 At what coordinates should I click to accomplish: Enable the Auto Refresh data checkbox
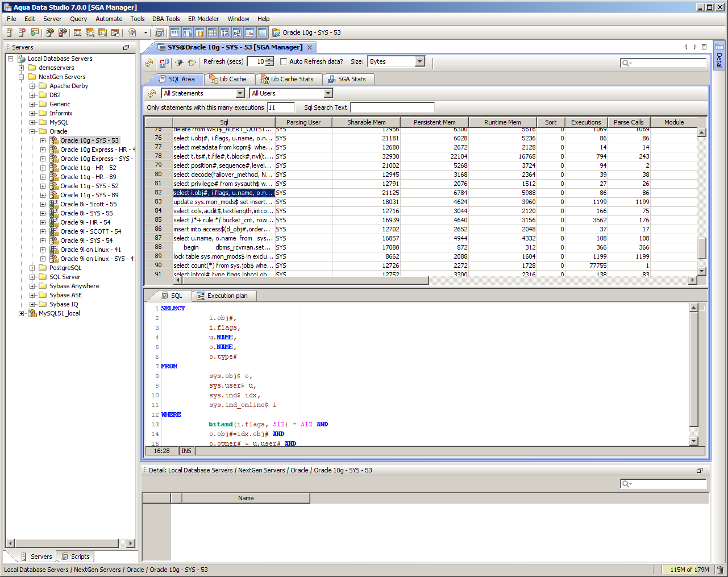tap(284, 62)
